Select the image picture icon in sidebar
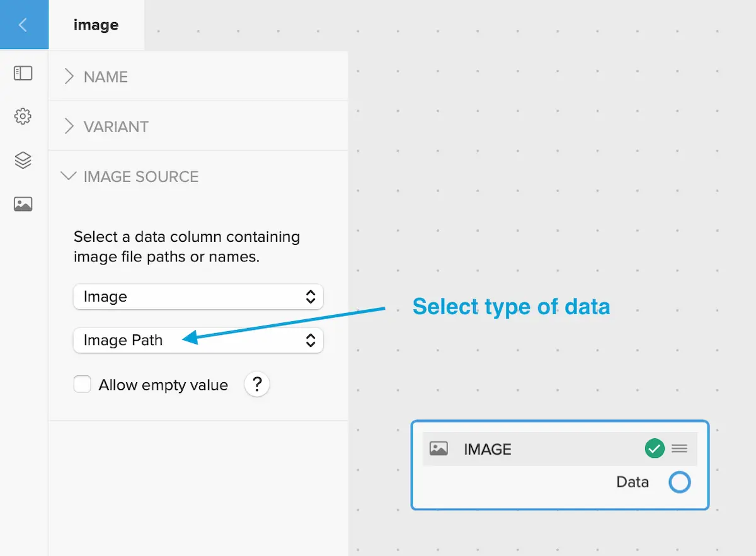Screen dimensions: 756x556 coord(23,204)
